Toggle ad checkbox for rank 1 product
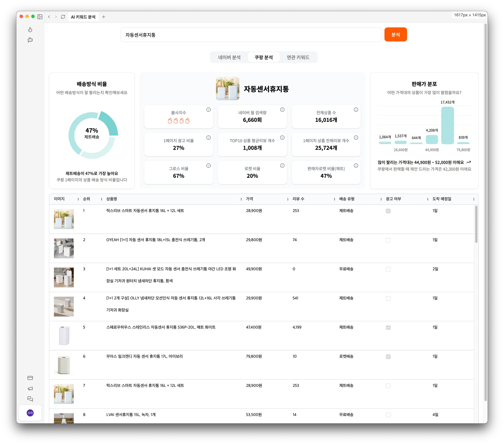 pos(388,211)
